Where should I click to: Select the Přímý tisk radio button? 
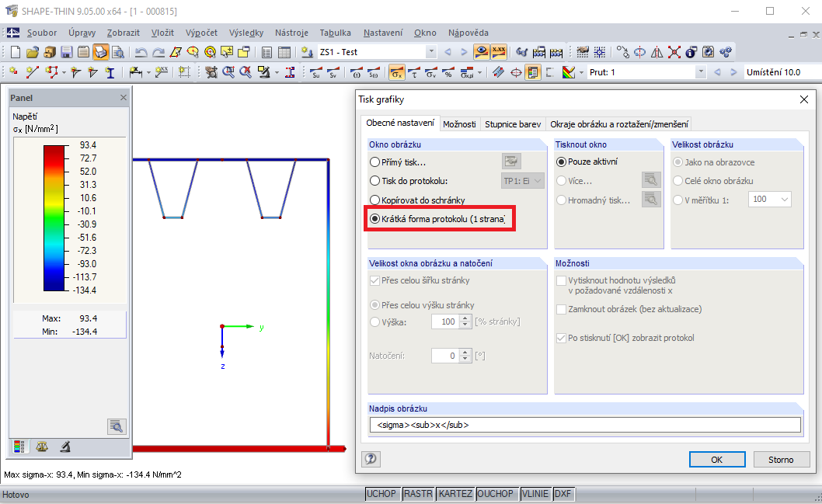[x=374, y=162]
